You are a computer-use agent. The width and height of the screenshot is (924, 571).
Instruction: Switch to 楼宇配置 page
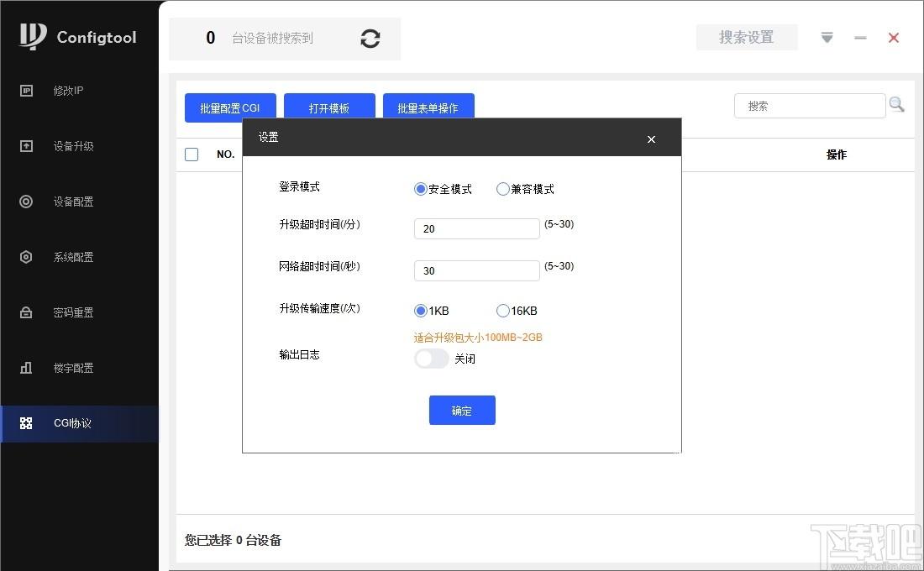pos(74,368)
